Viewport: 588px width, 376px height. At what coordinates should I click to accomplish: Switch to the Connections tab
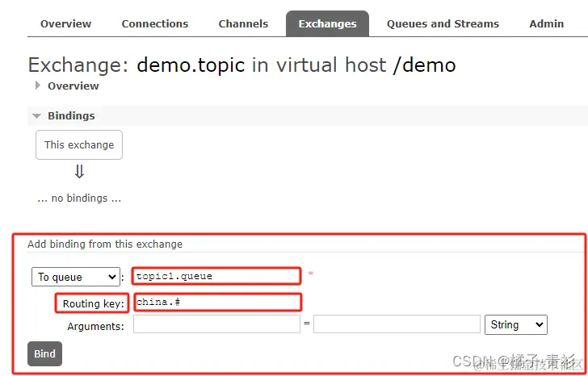[x=155, y=23]
